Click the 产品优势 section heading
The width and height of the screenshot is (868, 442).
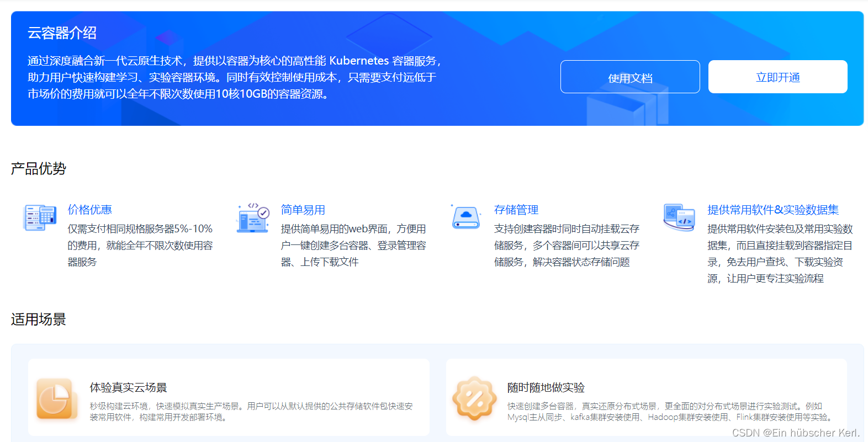coord(39,168)
